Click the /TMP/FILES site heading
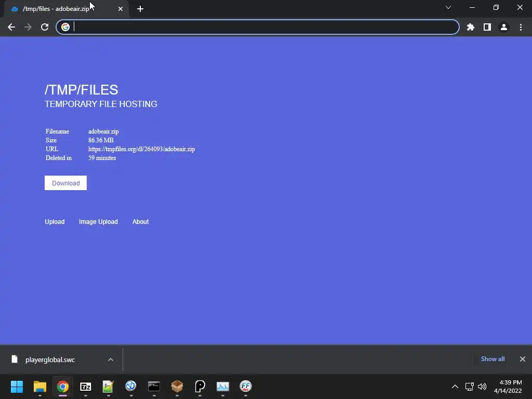The image size is (532, 399). coord(82,90)
